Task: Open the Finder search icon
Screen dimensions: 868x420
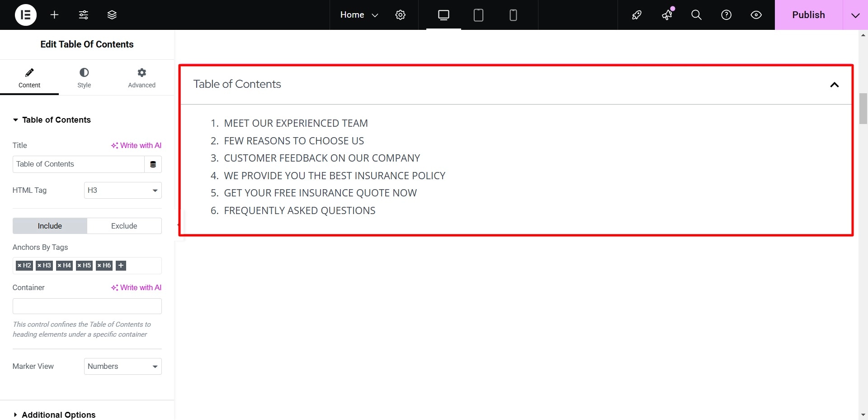Action: pyautogui.click(x=696, y=15)
